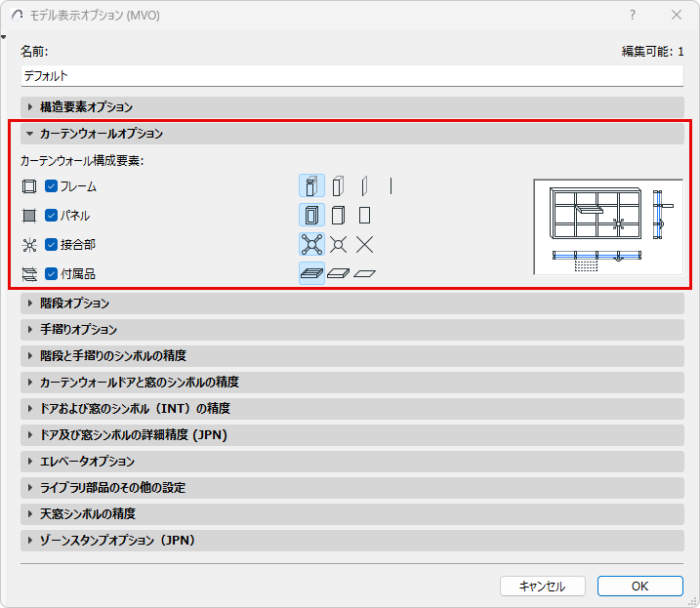Screen dimensions: 700x608
Task: Expand カーテンウォールドアと窓のシンボルの精度 section
Action: pos(352,383)
